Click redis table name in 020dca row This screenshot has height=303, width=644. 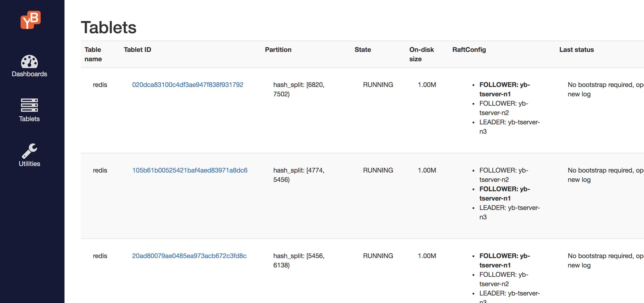[x=100, y=85]
